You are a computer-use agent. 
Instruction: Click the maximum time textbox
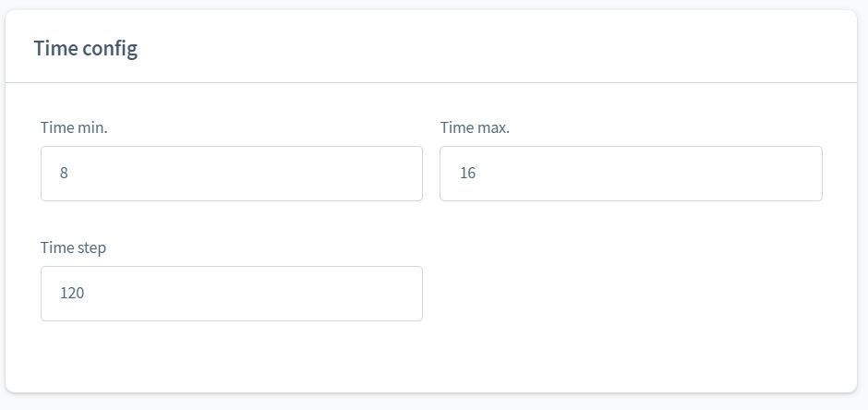(x=630, y=174)
